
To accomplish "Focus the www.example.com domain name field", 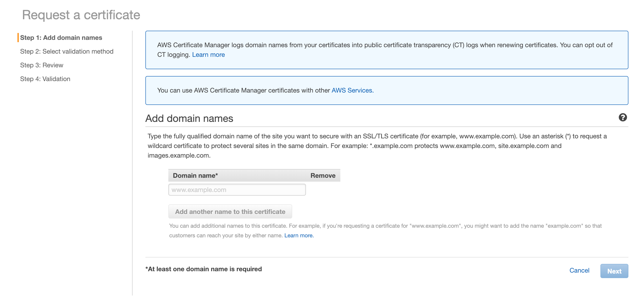I will [237, 190].
